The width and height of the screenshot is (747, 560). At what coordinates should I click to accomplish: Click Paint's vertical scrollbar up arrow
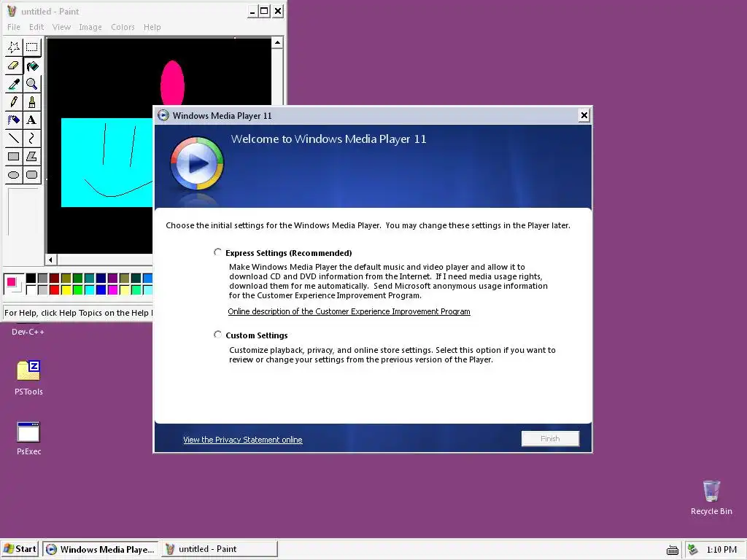pos(277,43)
